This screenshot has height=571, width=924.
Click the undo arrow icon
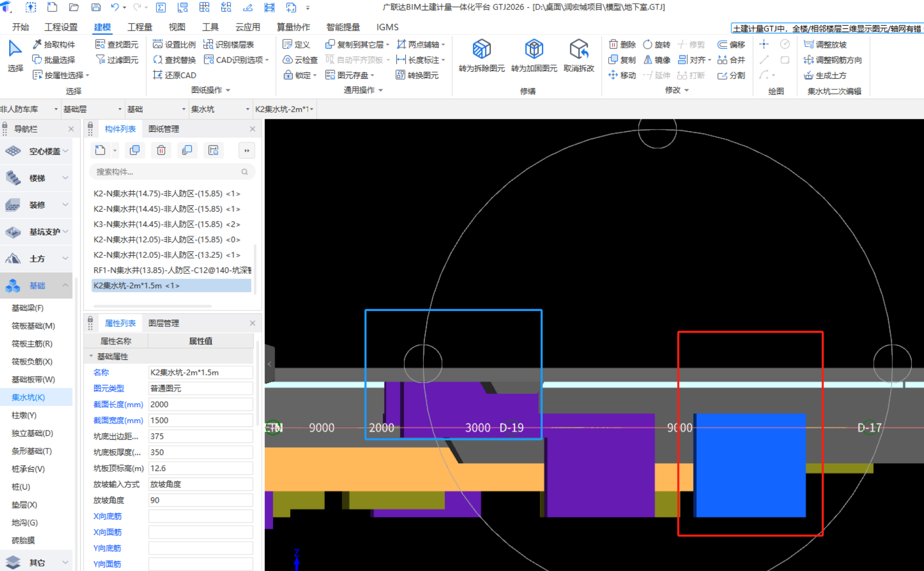[115, 7]
